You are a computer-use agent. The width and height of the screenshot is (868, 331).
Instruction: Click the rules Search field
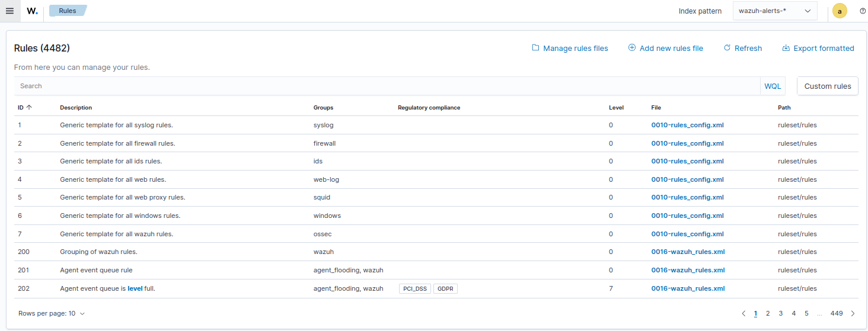click(385, 86)
